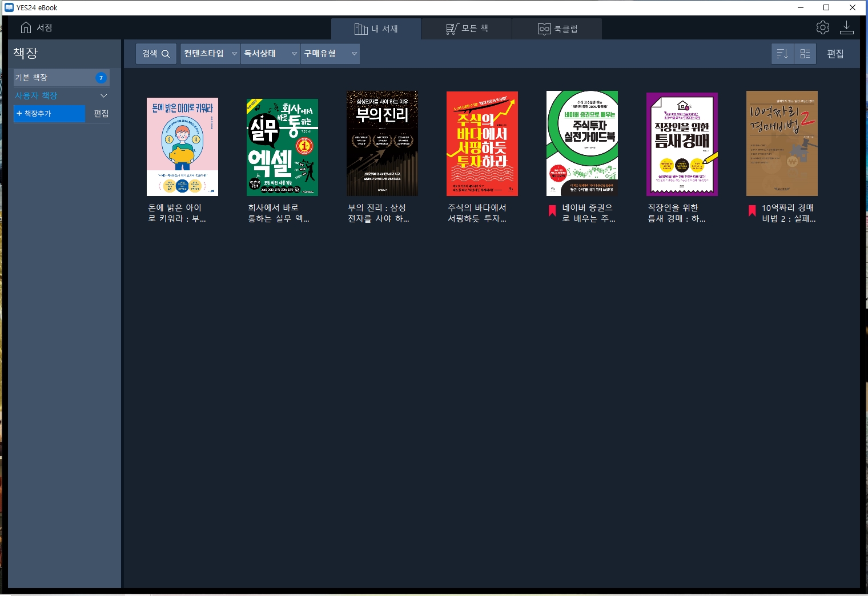Image resolution: width=868 pixels, height=596 pixels.
Task: Click title text 네이버 증권으로 배우는
Action: pos(589,213)
